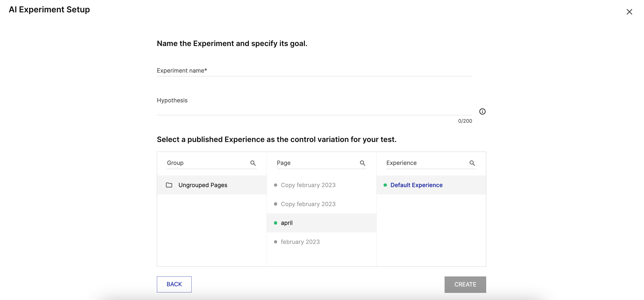The image size is (644, 300).
Task: Focus the Experiment name field
Action: [314, 71]
